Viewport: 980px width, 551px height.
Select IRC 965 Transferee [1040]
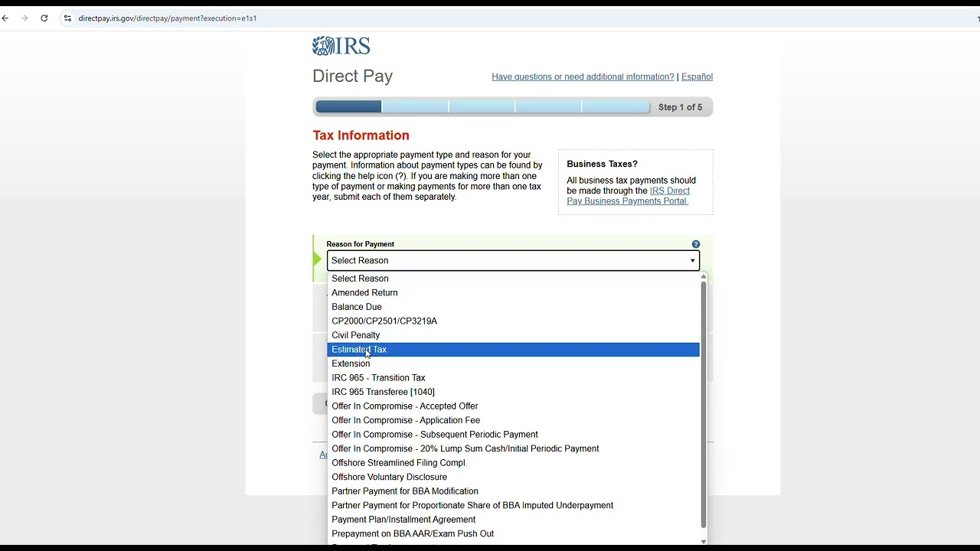(513, 392)
